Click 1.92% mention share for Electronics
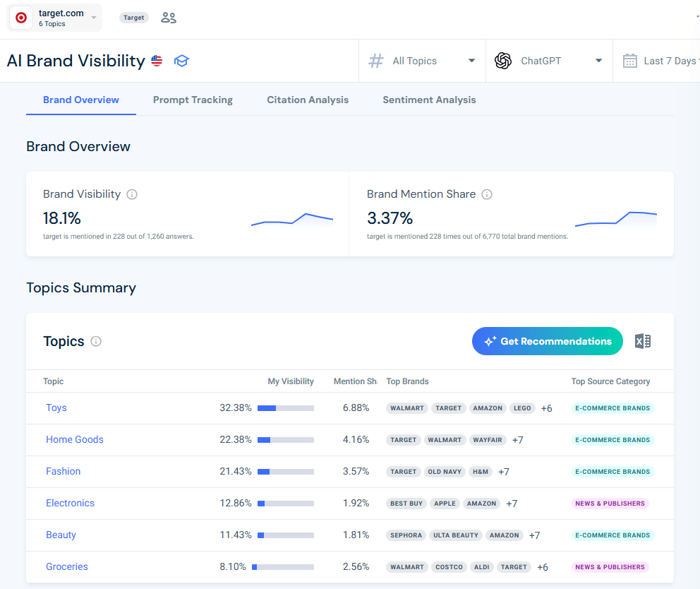Viewport: 700px width, 589px height. [356, 504]
